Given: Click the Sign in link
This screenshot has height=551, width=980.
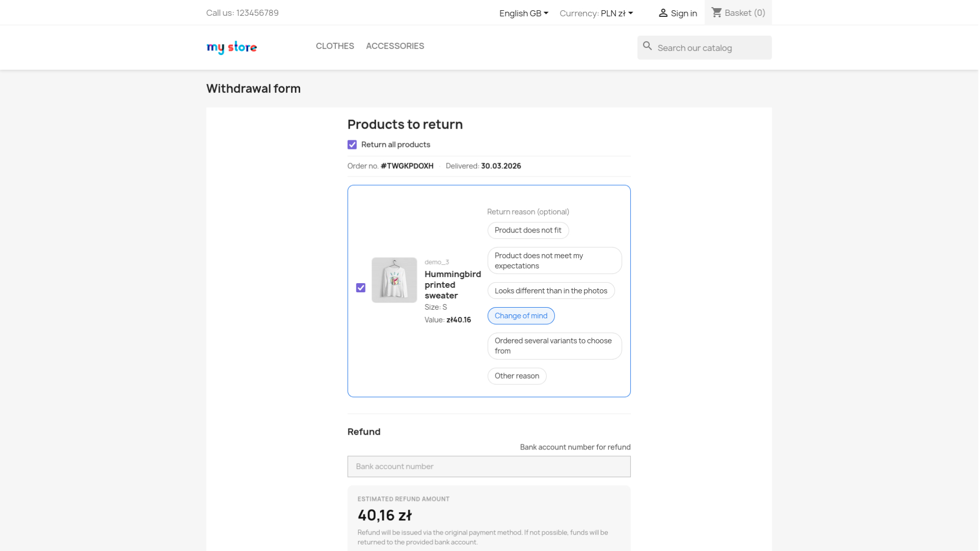Looking at the screenshot, I should (683, 13).
